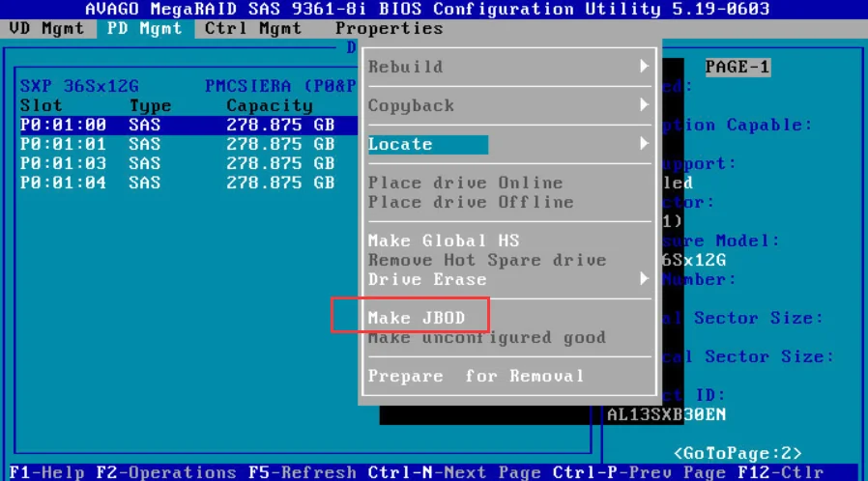Select Prepare for Removal
868x481 pixels.
coord(477,376)
